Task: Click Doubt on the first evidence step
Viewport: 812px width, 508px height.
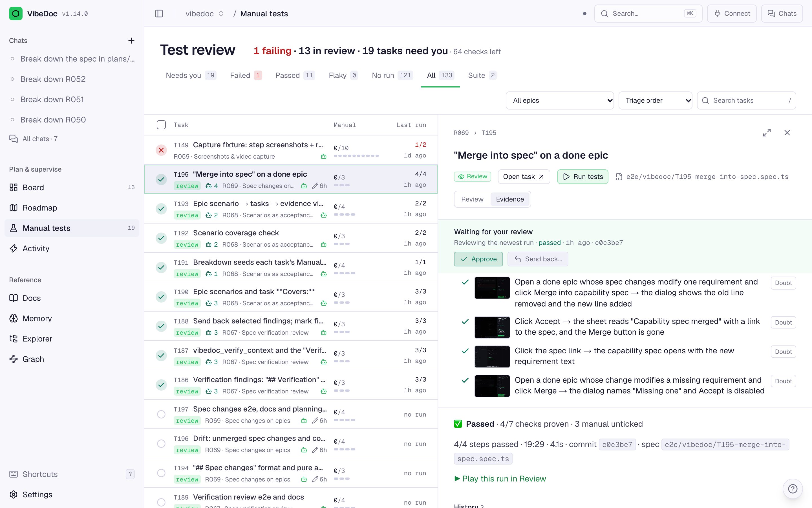Action: (783, 283)
